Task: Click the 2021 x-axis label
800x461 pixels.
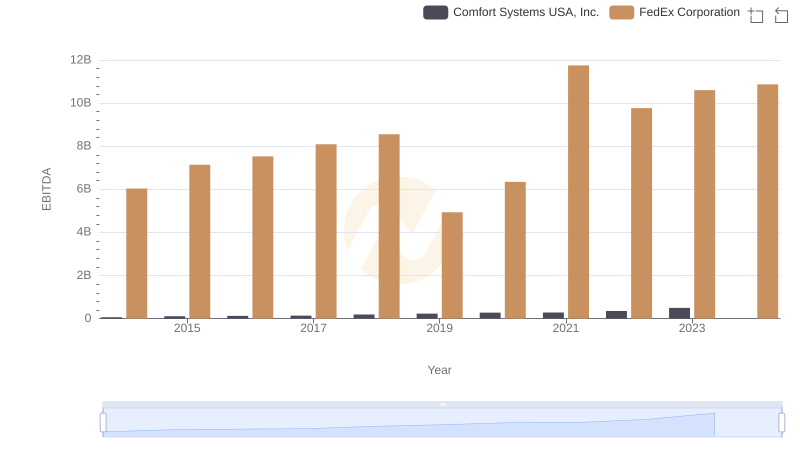Action: click(565, 328)
